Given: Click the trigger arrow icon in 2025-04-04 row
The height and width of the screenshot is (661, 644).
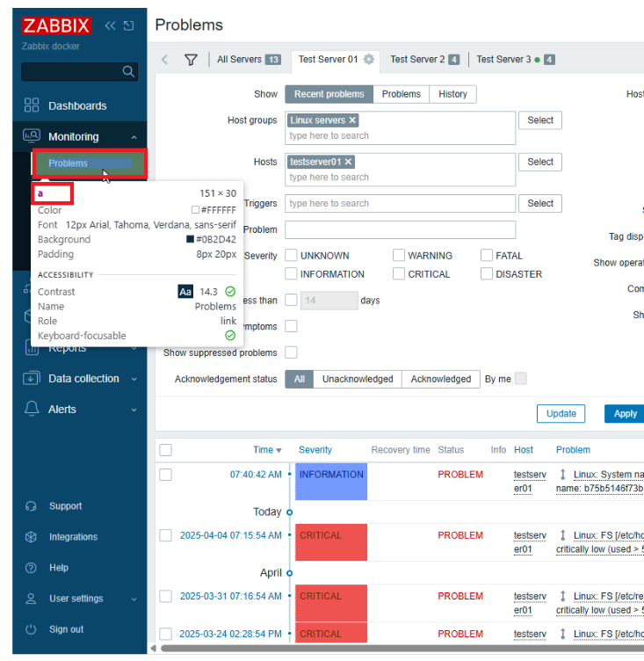Looking at the screenshot, I should 562,535.
